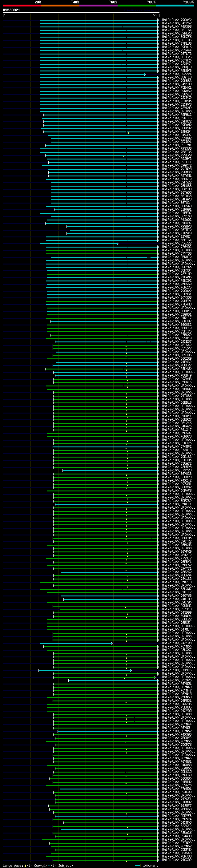Select hit UniRef100_Q1PG91
Screen dimensions: 197x868
tap(177, 210)
